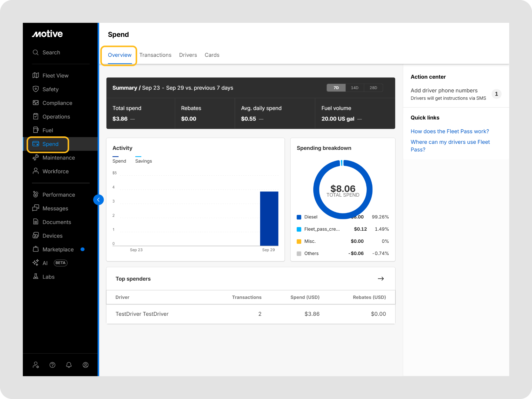Switch to the Drivers tab
Image resolution: width=532 pixels, height=399 pixels.
point(188,55)
